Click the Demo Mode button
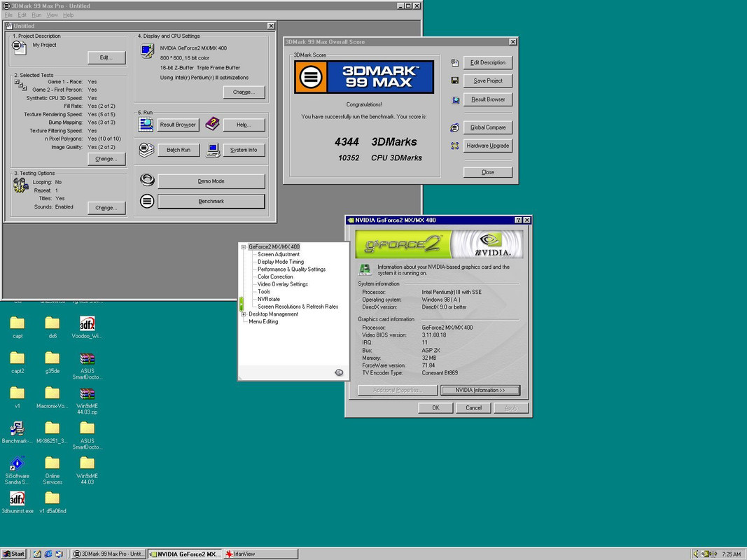747x560 pixels. click(x=211, y=181)
